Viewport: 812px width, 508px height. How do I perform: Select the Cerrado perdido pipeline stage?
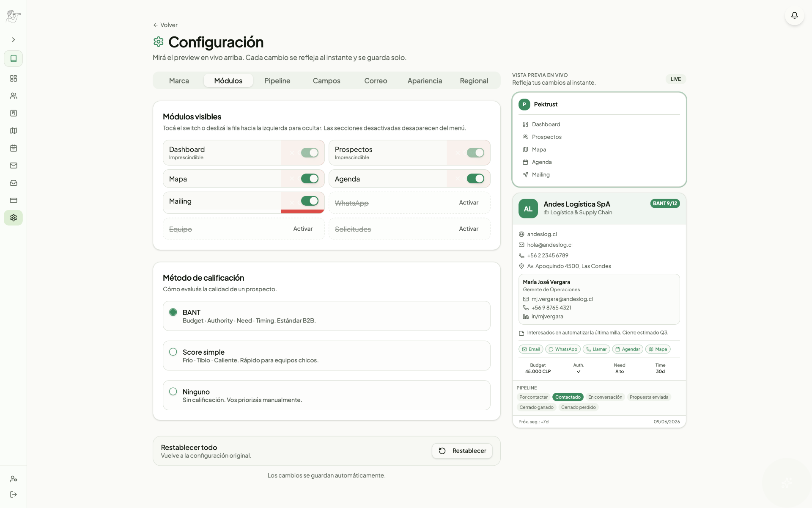pyautogui.click(x=579, y=407)
